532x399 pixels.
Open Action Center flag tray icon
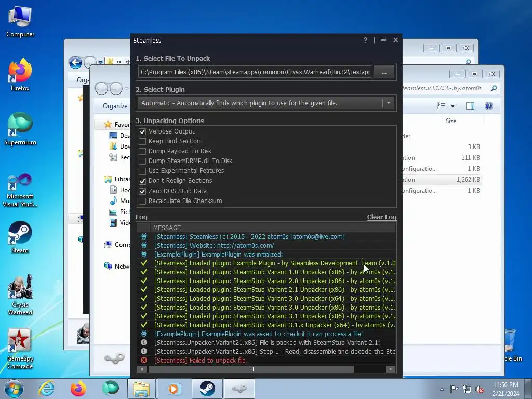pos(454,389)
